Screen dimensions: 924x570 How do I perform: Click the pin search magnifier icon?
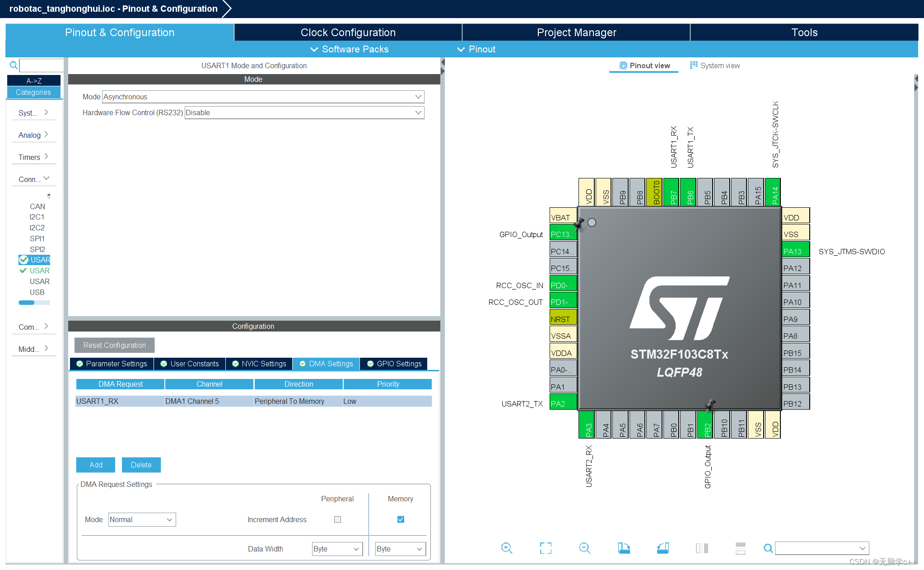click(767, 548)
